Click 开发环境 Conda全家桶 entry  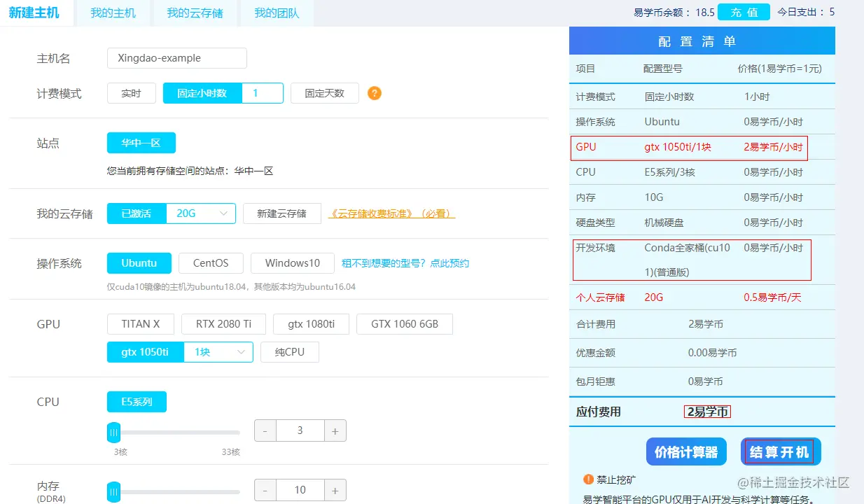(x=687, y=260)
